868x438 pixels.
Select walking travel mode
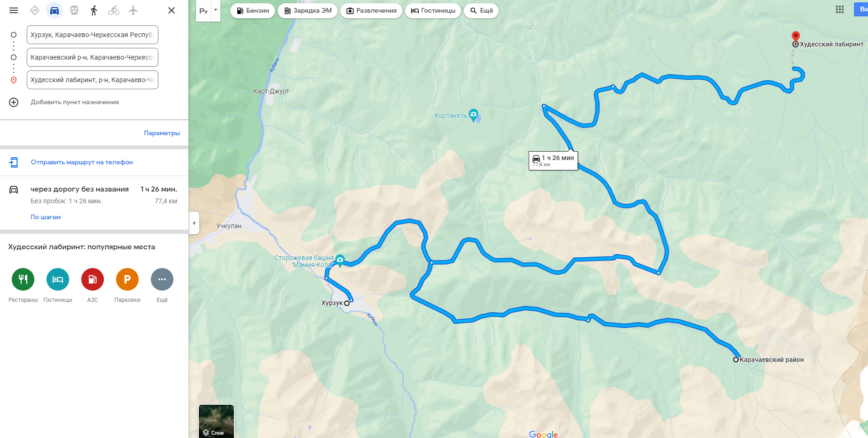(x=94, y=10)
